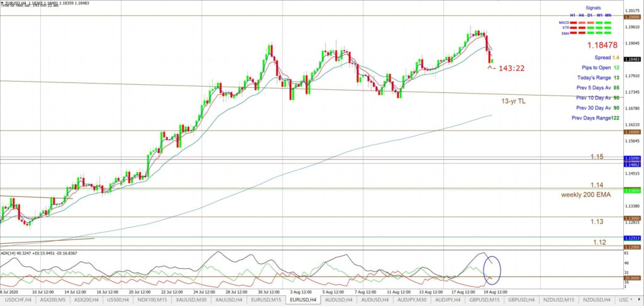Click the STR D1 signal bar
The height and width of the screenshot is (306, 644).
(x=591, y=28)
